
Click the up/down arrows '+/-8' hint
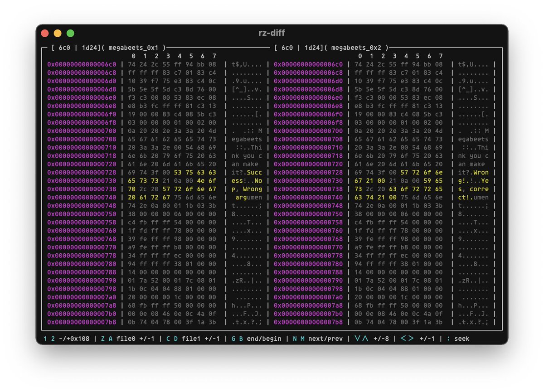tap(372, 339)
